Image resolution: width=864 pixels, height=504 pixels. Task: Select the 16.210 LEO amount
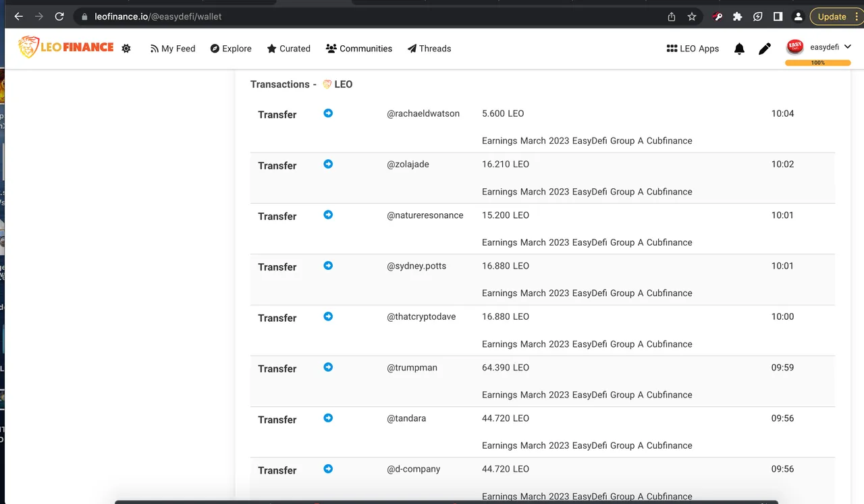pyautogui.click(x=506, y=164)
